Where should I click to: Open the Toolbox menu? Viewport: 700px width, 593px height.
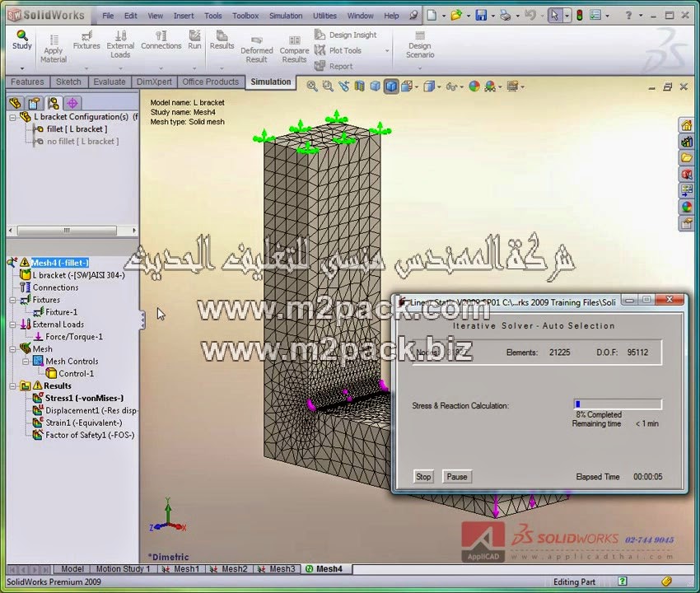(x=245, y=16)
